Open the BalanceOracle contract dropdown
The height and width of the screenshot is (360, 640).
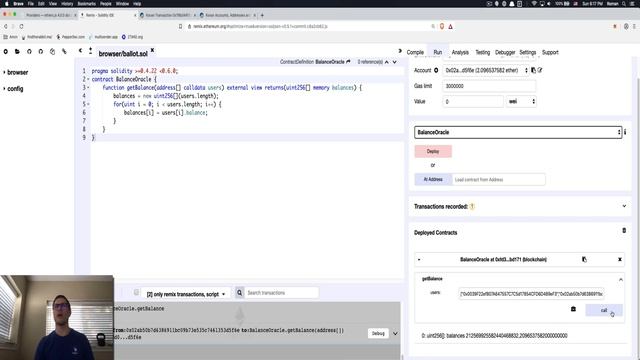pos(518,132)
